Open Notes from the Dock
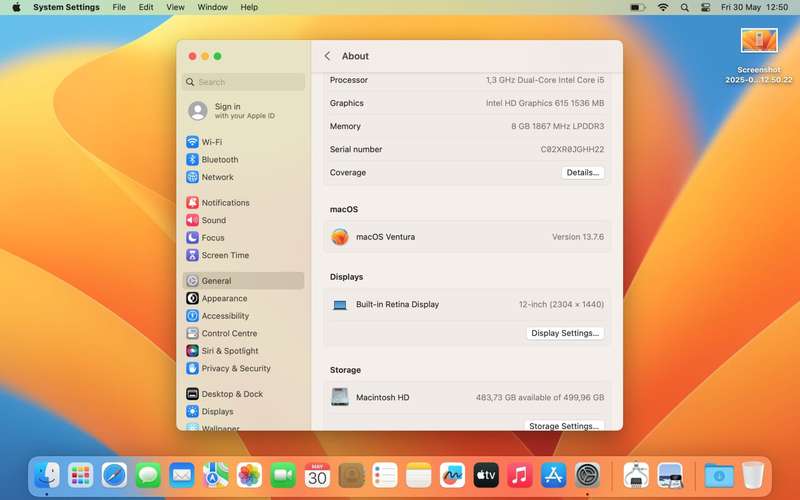 pyautogui.click(x=418, y=476)
